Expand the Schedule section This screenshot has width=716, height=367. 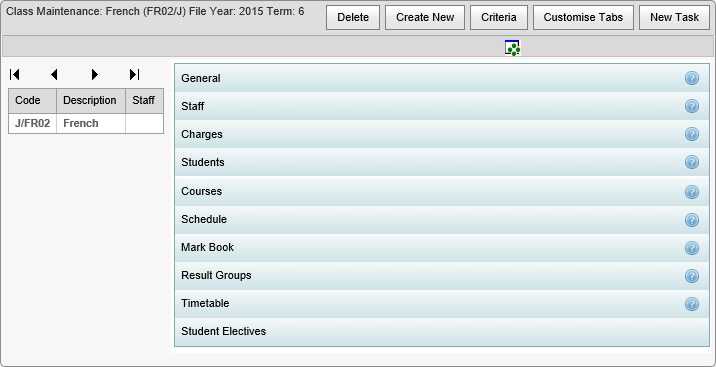point(442,220)
